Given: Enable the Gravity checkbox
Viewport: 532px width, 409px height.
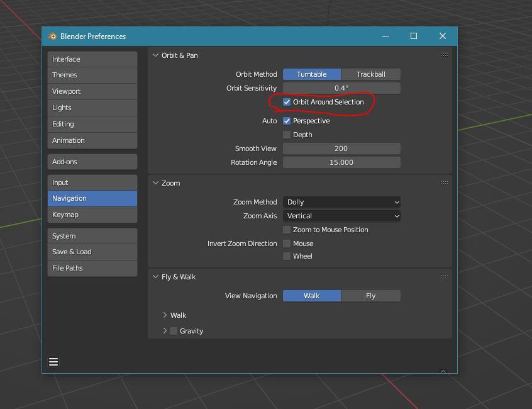Looking at the screenshot, I should [x=174, y=331].
